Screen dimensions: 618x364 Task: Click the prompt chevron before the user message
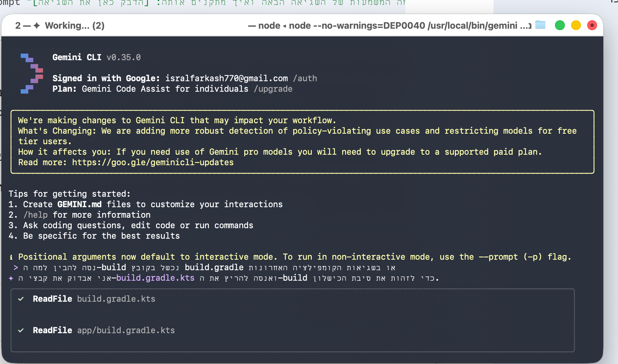pos(16,268)
